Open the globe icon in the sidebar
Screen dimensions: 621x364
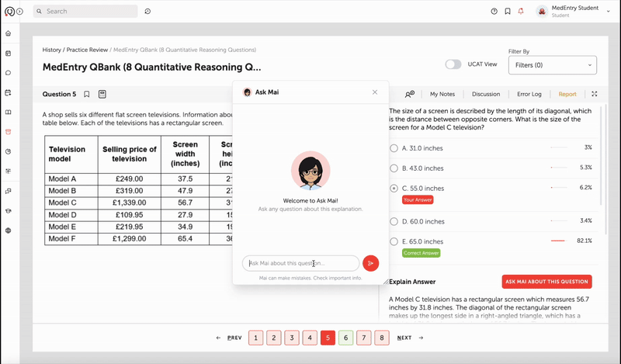[x=9, y=231]
